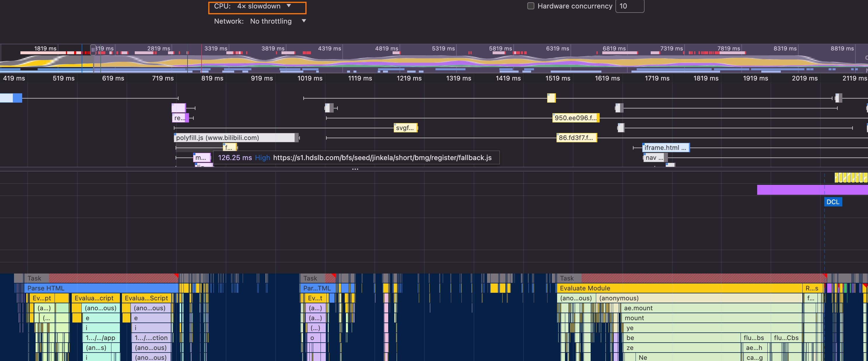The image size is (868, 361).
Task: Select the 950.ee096.f... script request
Action: click(x=575, y=118)
